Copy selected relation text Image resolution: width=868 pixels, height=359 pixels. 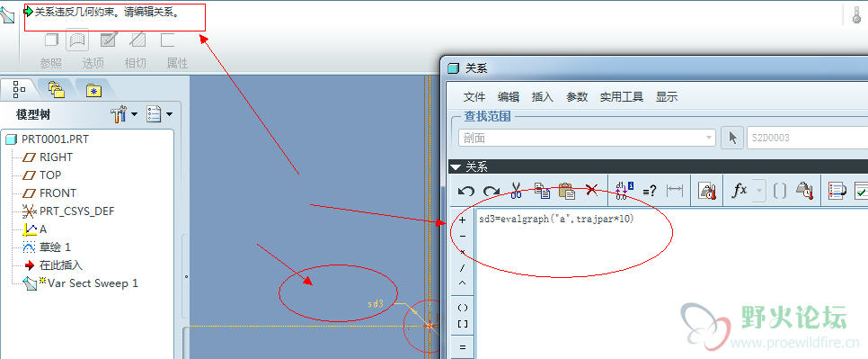[542, 191]
